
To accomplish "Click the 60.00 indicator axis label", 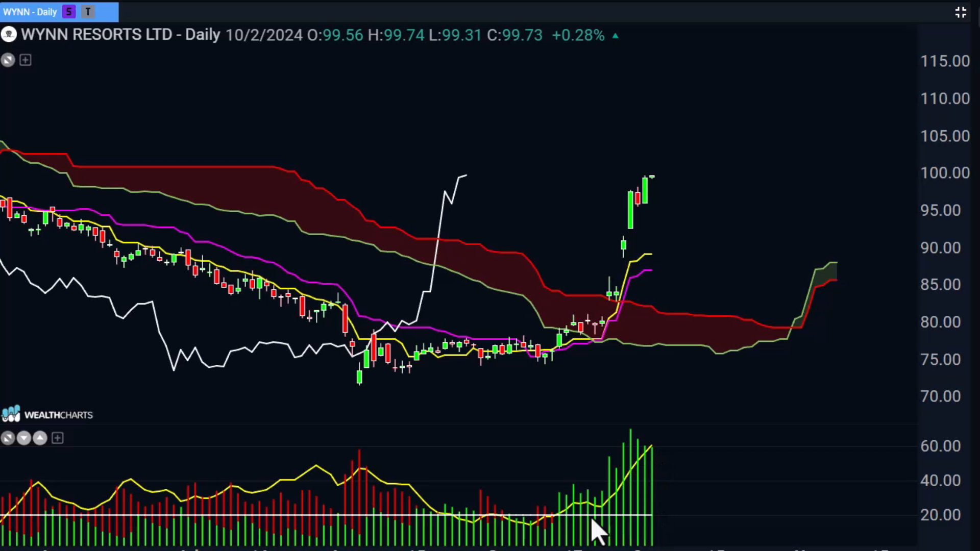I will [941, 446].
